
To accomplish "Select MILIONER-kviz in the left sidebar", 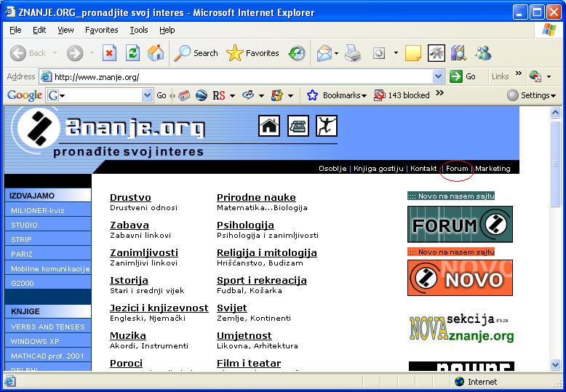I will click(38, 210).
